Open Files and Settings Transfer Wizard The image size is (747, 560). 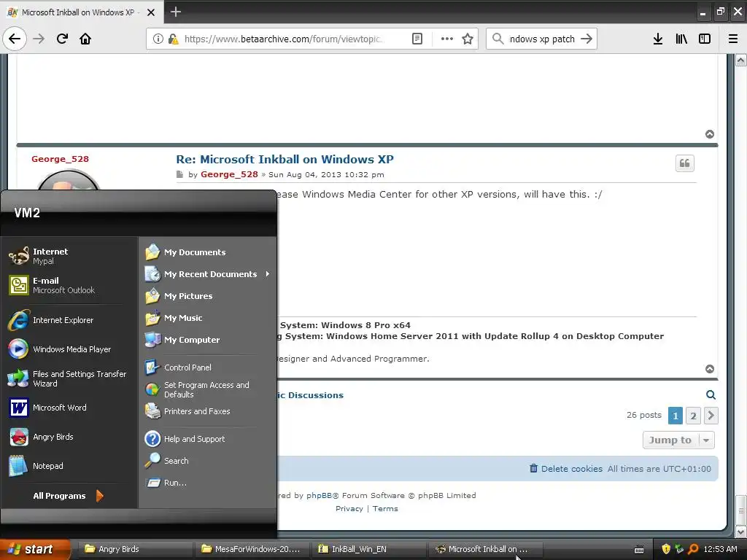pyautogui.click(x=69, y=378)
